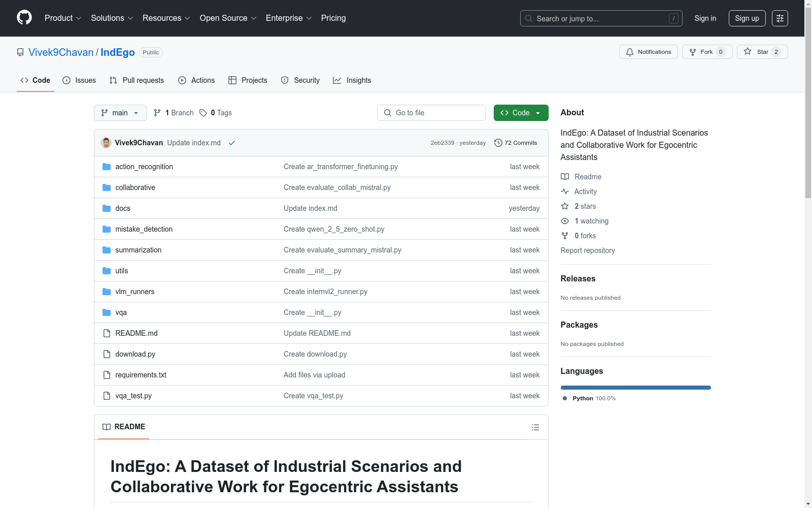Click the Readme book icon in About
This screenshot has width=812, height=508.
point(565,177)
